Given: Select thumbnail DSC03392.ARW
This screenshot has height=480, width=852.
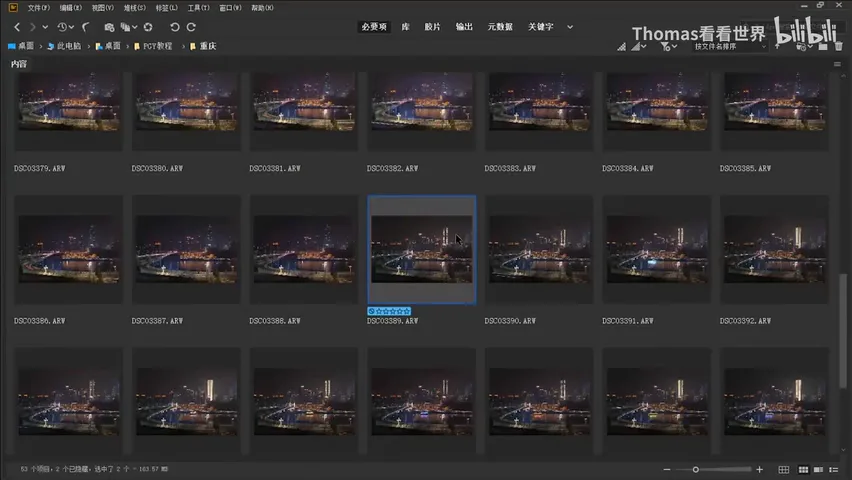Looking at the screenshot, I should coord(774,250).
